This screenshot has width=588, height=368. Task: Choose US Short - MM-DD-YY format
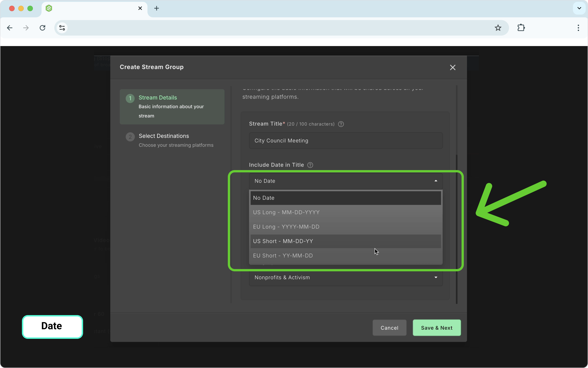click(346, 241)
